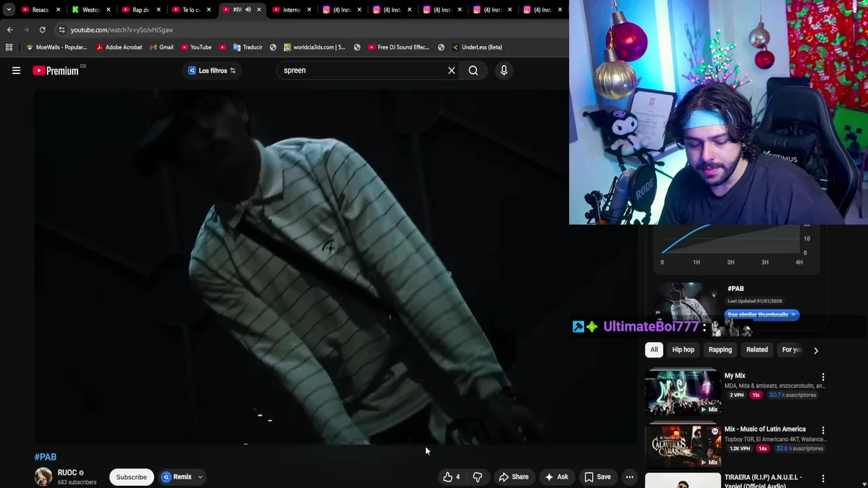Open options for the TIRAERA video
Viewport: 868px width, 488px height.
(823, 479)
